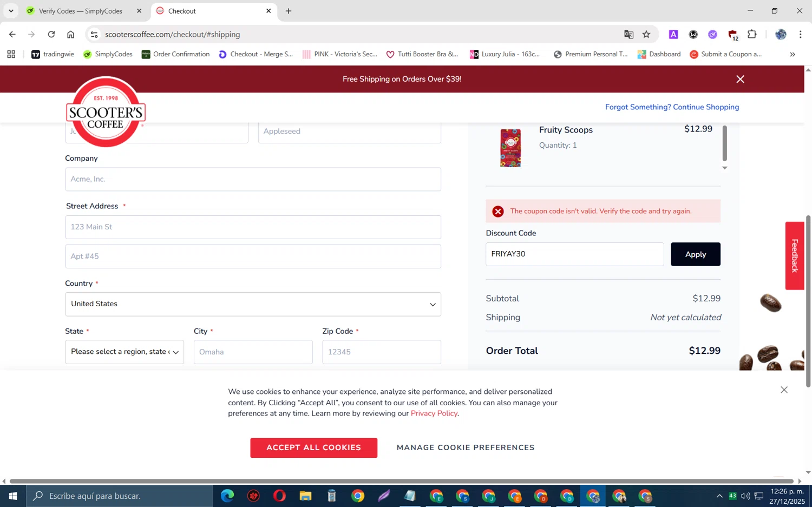Click the volume icon in system tray
812x507 pixels.
click(745, 496)
